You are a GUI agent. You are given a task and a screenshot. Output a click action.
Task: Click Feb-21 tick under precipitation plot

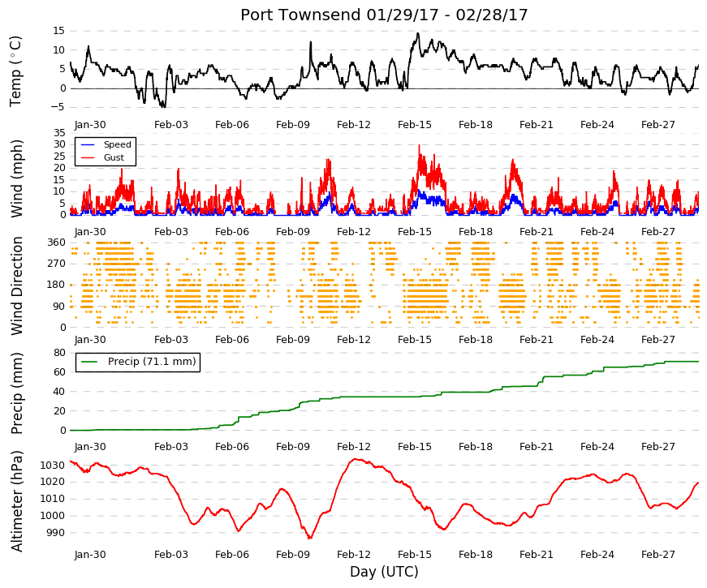point(536,447)
